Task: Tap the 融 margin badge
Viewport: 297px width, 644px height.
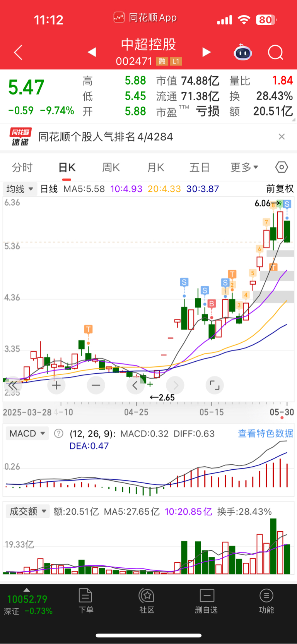Action: click(162, 61)
